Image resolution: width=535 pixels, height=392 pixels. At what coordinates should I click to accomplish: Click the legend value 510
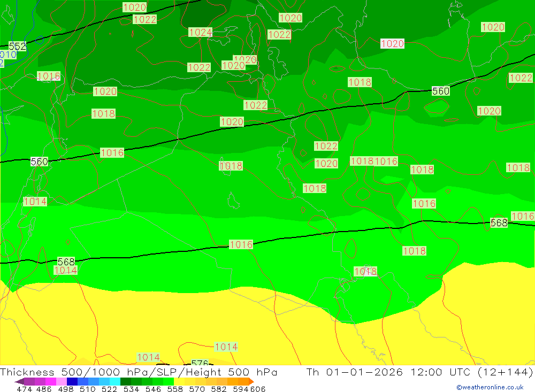click(x=87, y=389)
